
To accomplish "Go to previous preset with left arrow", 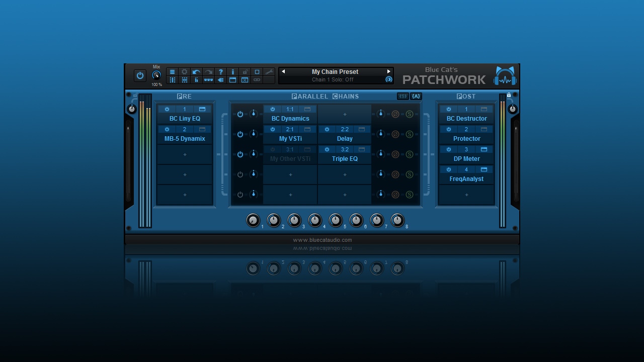I will click(x=283, y=71).
